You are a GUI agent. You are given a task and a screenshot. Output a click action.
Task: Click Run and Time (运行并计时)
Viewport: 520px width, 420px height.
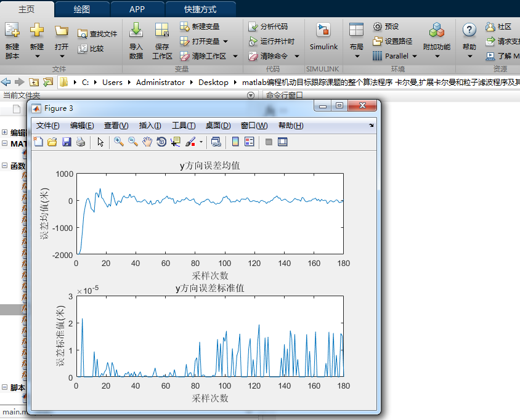(x=271, y=41)
